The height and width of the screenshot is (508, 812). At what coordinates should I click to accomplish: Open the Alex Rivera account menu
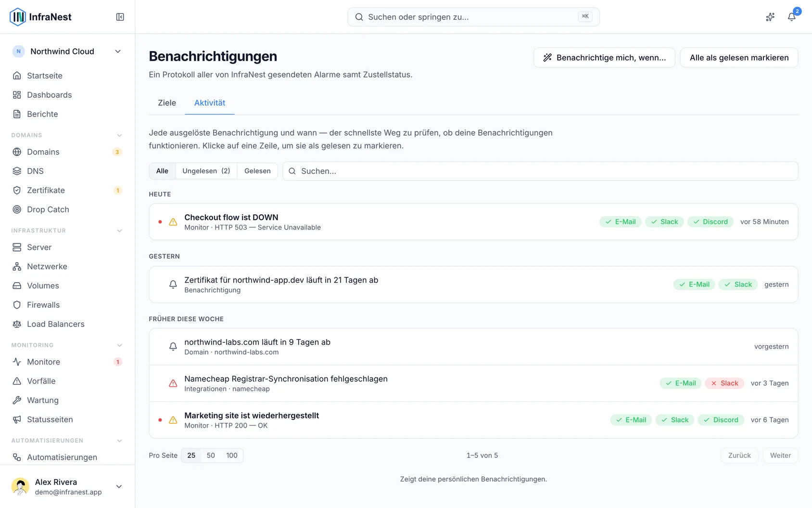click(x=67, y=486)
